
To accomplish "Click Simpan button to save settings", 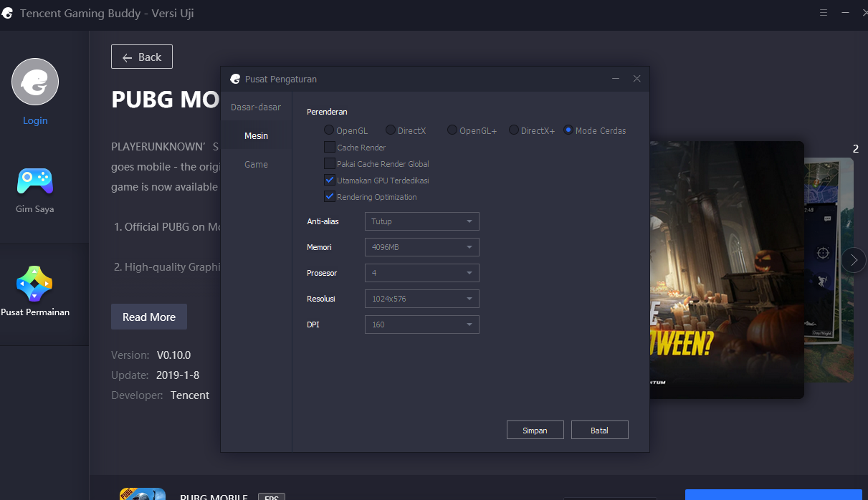I will 535,430.
